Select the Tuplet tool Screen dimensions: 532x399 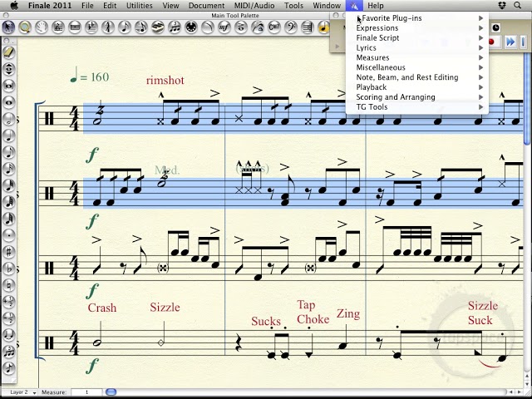[175, 27]
